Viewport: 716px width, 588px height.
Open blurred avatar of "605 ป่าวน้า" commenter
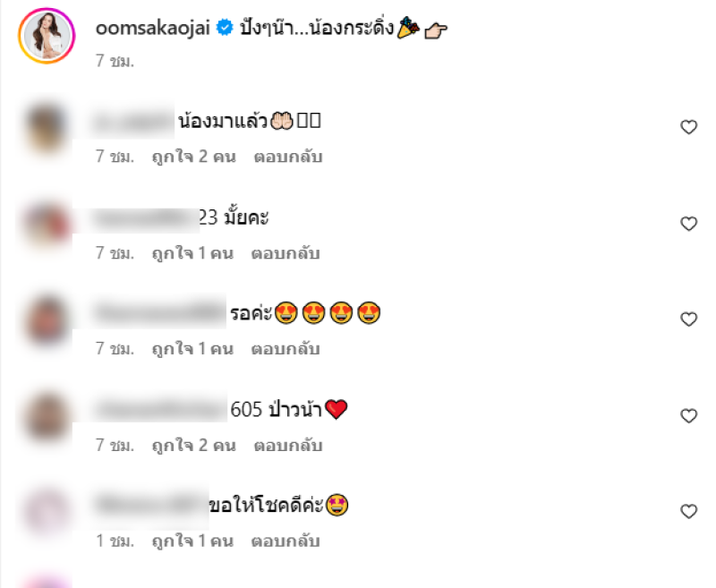[x=47, y=417]
